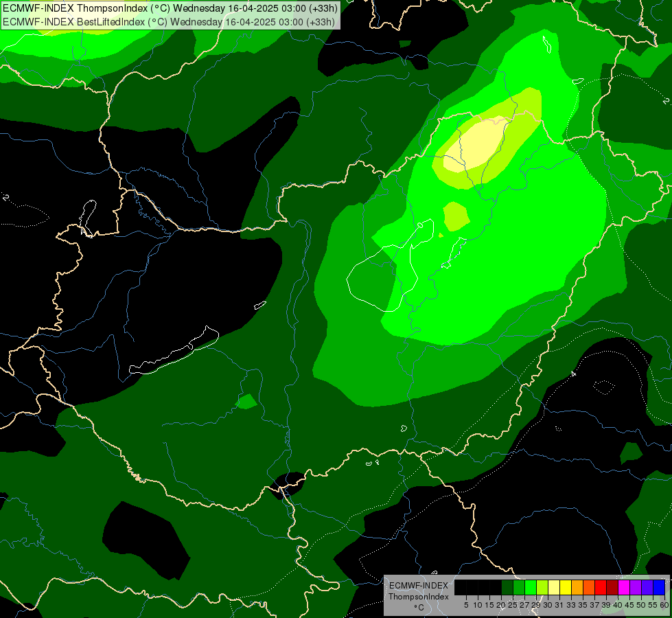Select the dark red 39–40 legend swatch
672x618 pixels.
612,587
